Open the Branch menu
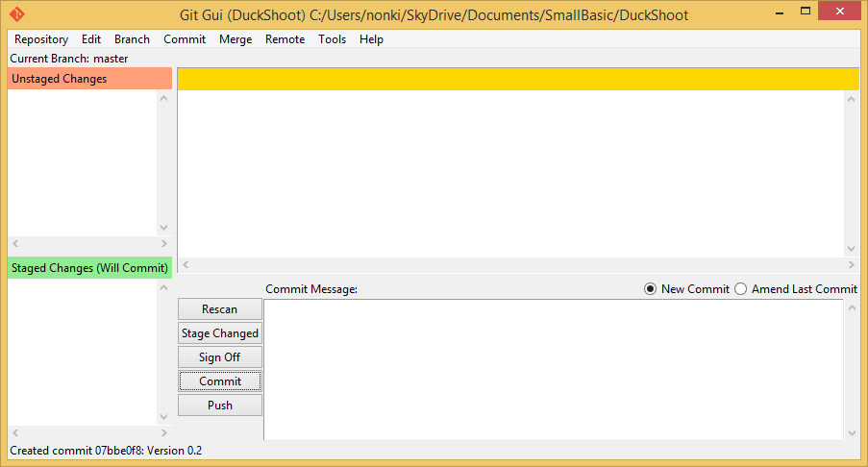The width and height of the screenshot is (868, 467). click(133, 39)
